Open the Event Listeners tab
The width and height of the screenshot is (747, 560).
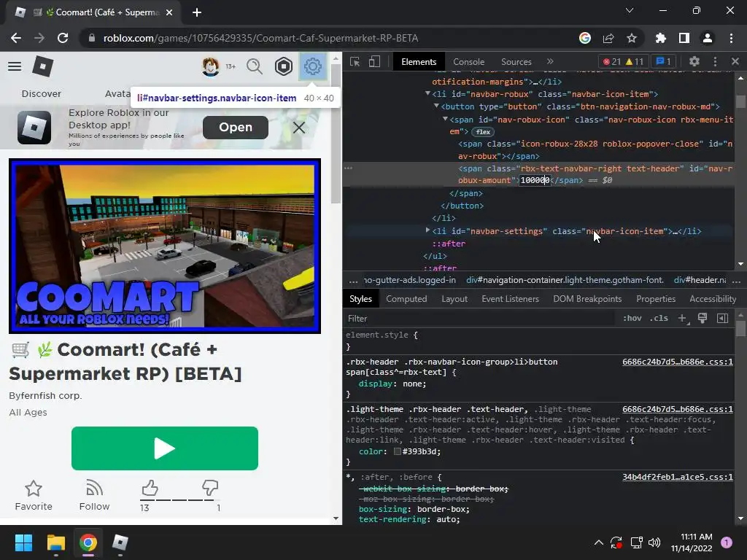510,299
